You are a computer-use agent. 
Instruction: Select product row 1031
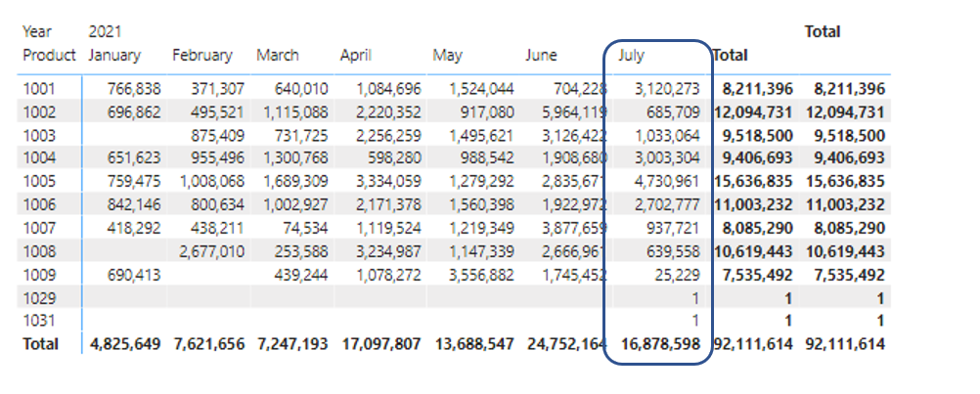click(x=39, y=321)
